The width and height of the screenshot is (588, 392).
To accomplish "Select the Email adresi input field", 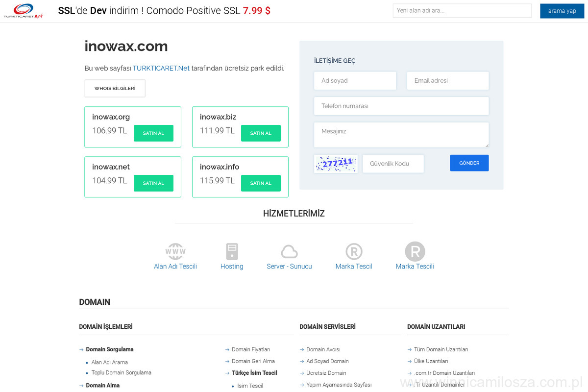I will tap(447, 81).
